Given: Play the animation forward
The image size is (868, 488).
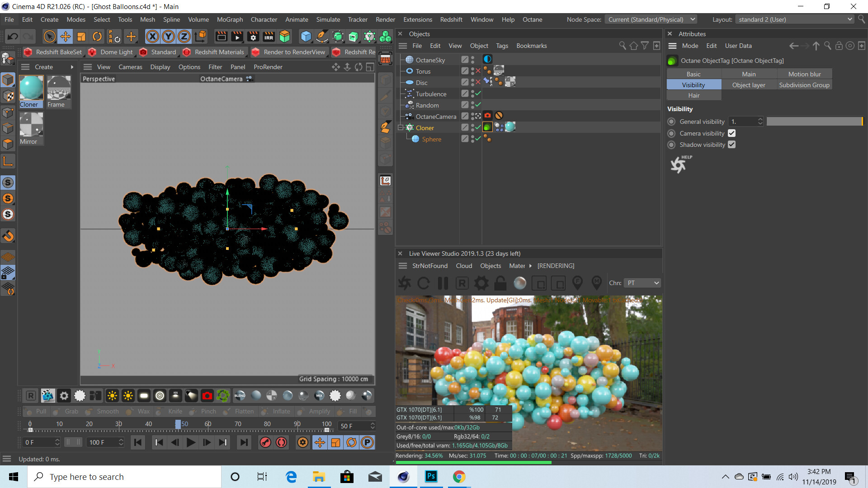Looking at the screenshot, I should tap(191, 442).
